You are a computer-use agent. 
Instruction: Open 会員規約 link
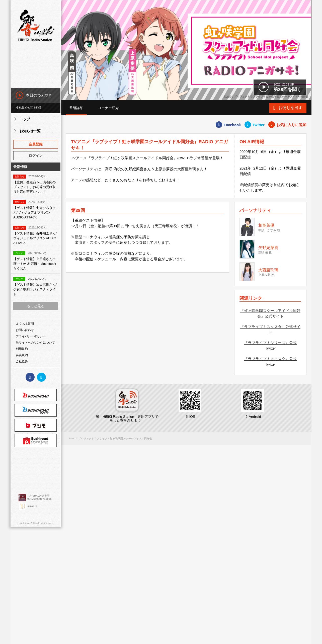[x=22, y=355]
